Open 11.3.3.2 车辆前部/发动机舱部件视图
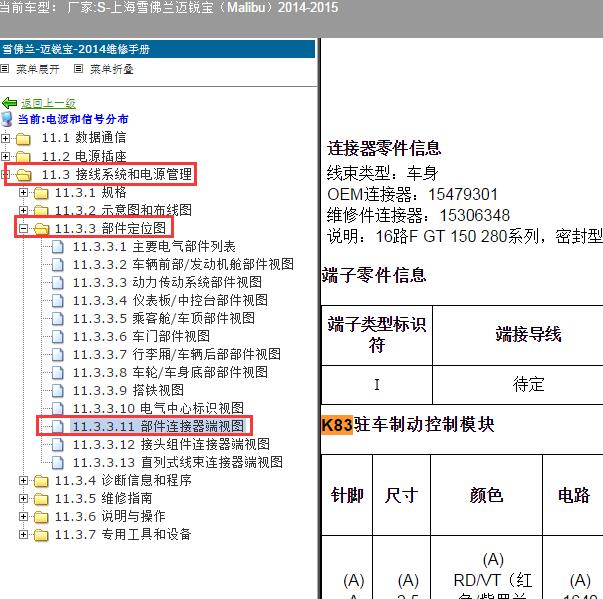This screenshot has height=599, width=603. 183,265
